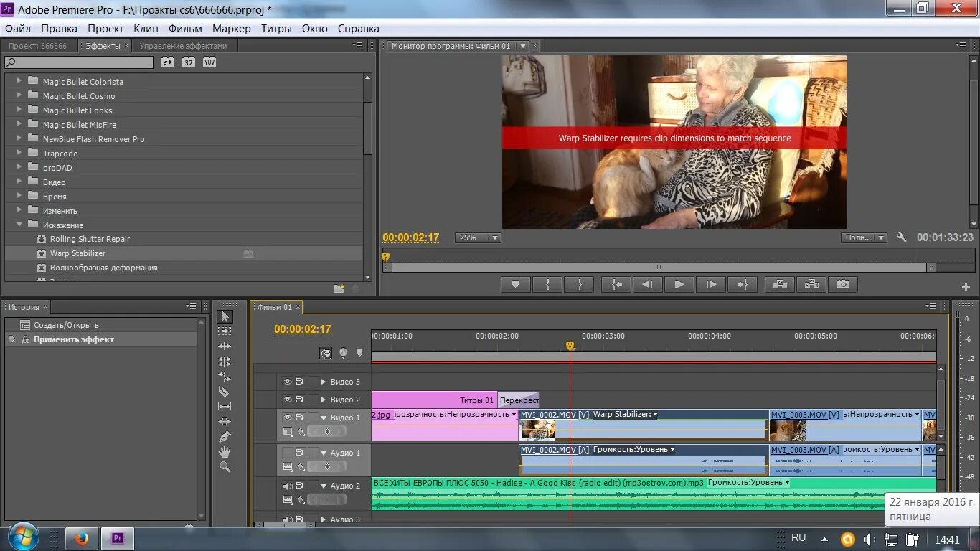This screenshot has width=980, height=551.
Task: Filter by accelerated effects icon
Action: coord(167,62)
